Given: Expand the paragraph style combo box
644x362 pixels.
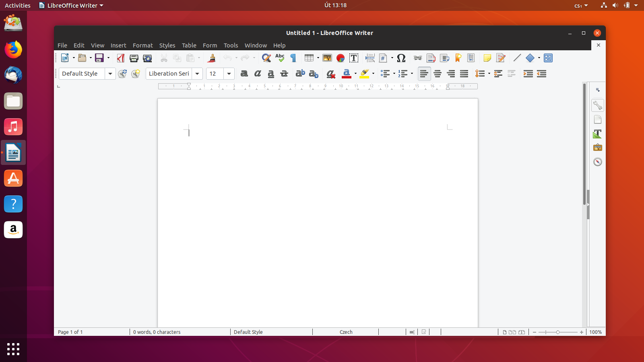Looking at the screenshot, I should [110, 74].
